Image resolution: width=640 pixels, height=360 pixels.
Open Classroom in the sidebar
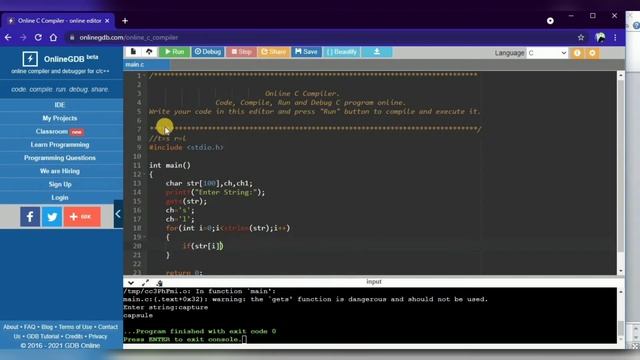coord(60,131)
